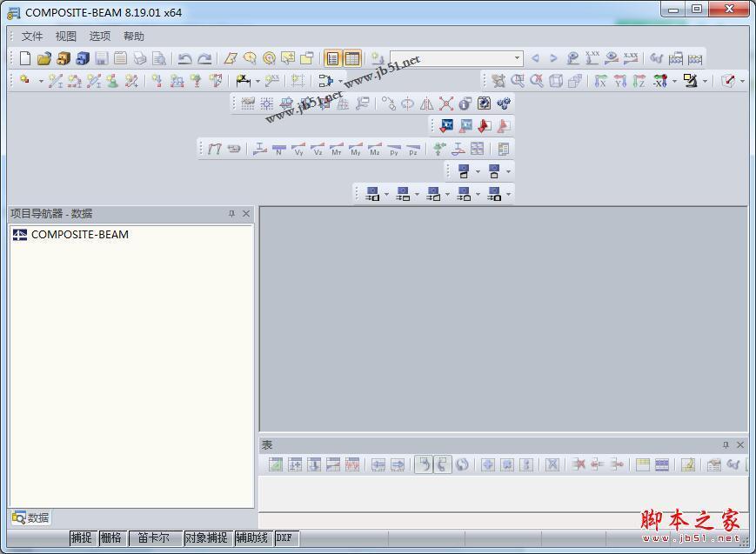Click the info 'i' icon
The height and width of the screenshot is (554, 756).
465,103
